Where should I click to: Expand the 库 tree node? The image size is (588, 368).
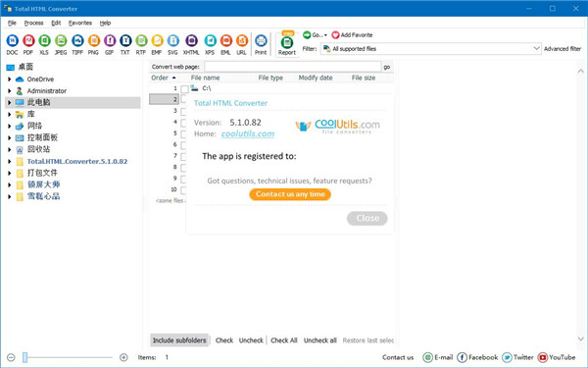pyautogui.click(x=10, y=114)
